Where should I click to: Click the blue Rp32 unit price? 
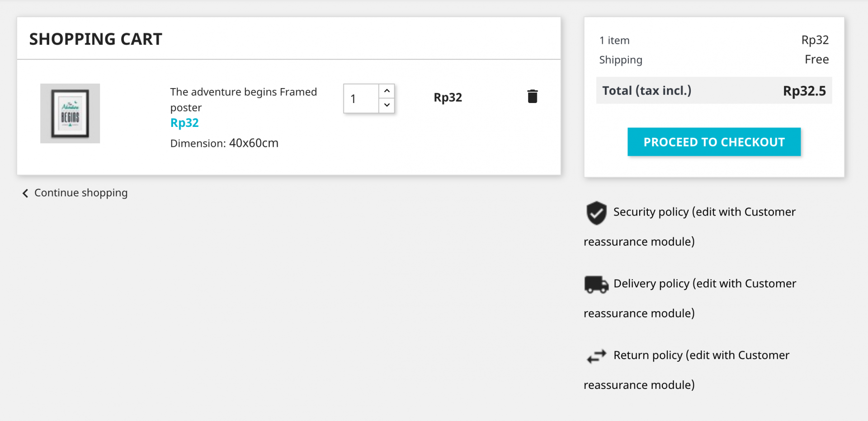(x=184, y=123)
